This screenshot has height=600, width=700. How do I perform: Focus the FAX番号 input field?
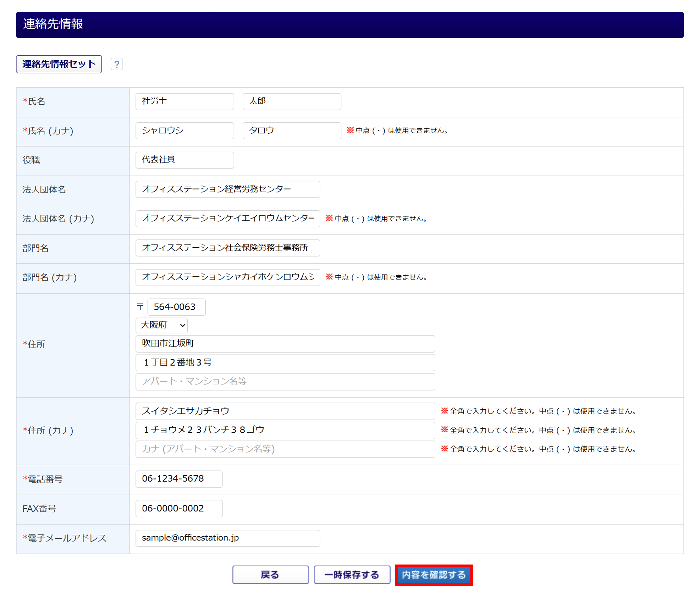[x=179, y=509]
